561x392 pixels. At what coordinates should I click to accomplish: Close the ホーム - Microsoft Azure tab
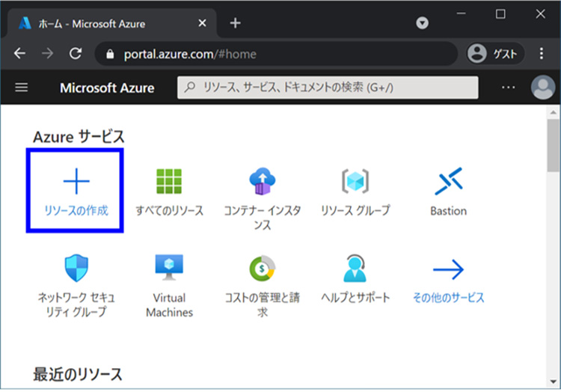[x=202, y=23]
